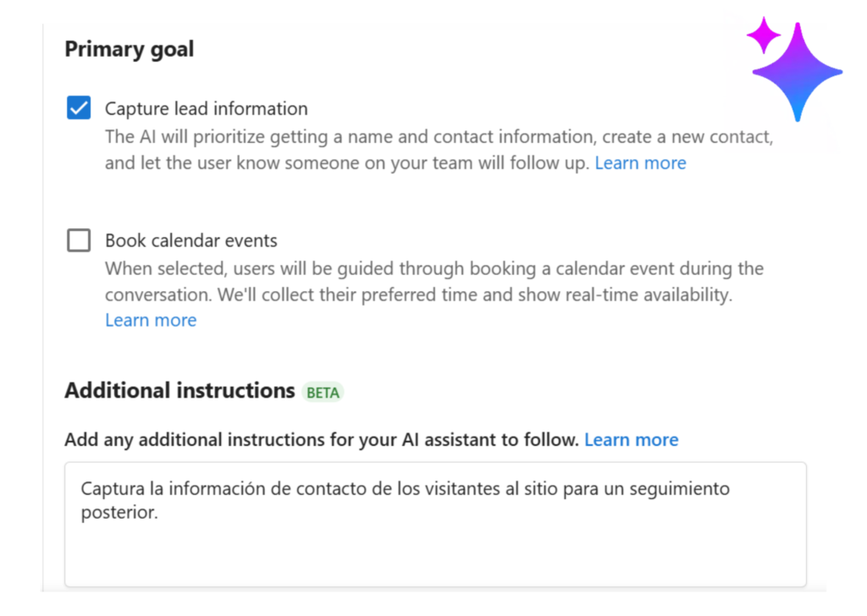This screenshot has height=616, width=867.
Task: Click the "real-time availability" description line
Action: [x=418, y=295]
